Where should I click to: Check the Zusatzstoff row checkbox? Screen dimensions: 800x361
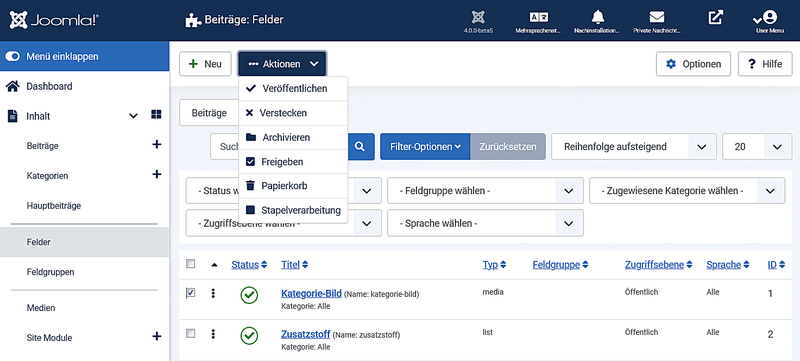[x=190, y=333]
